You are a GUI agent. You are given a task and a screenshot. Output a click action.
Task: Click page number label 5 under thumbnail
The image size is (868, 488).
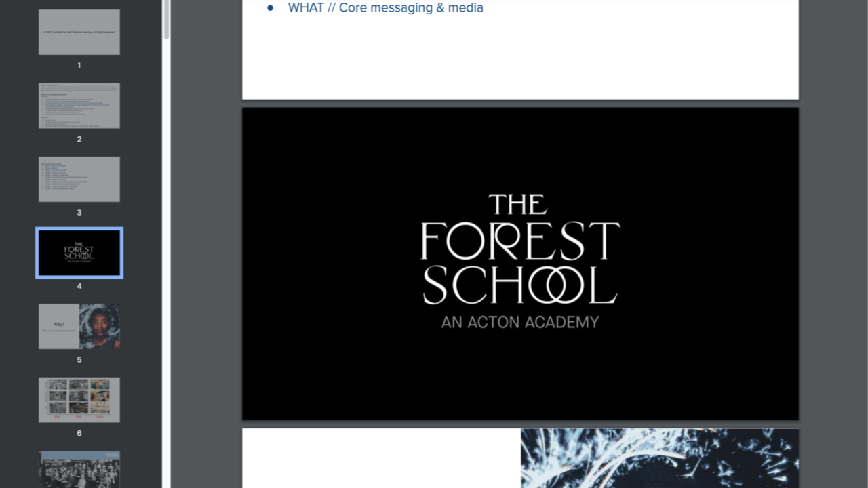tap(79, 359)
